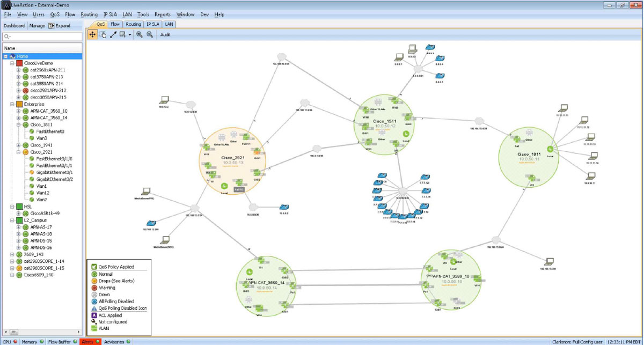Click the Expand button in left panel

[x=59, y=25]
